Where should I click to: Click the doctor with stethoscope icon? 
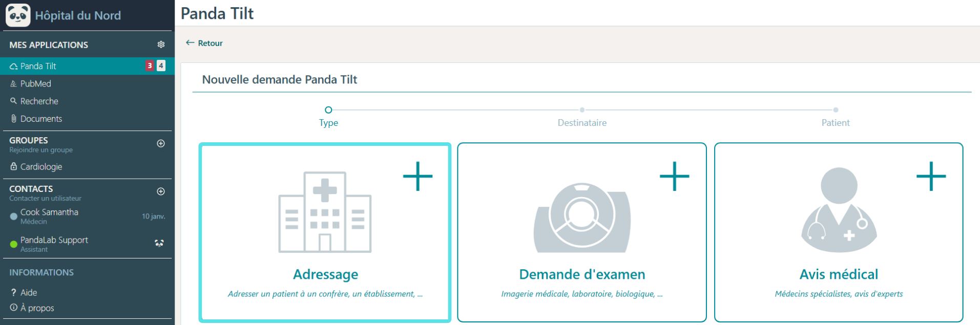click(x=839, y=210)
